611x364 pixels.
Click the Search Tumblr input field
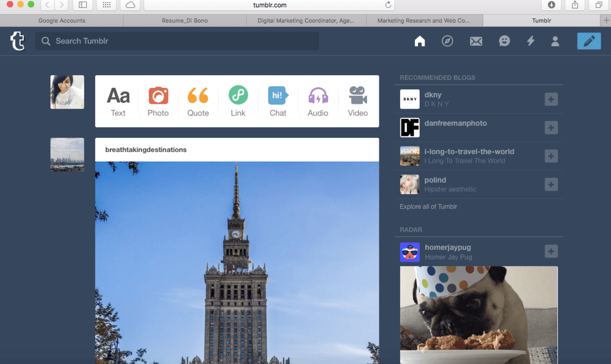pyautogui.click(x=177, y=41)
